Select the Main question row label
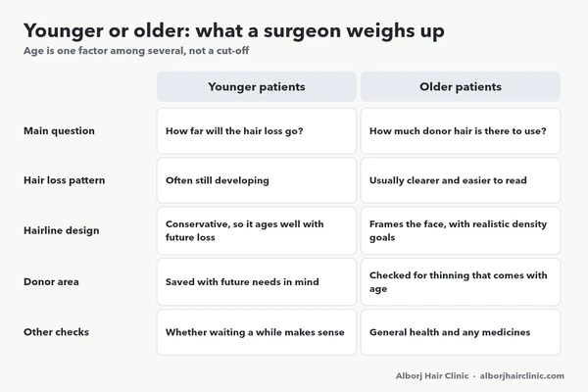The width and height of the screenshot is (588, 392). click(59, 131)
